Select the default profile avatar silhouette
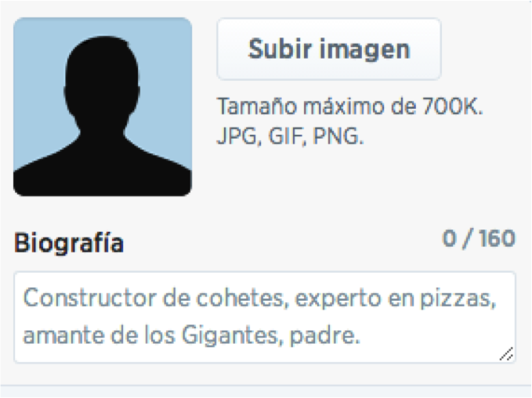532x398 pixels. (x=103, y=107)
